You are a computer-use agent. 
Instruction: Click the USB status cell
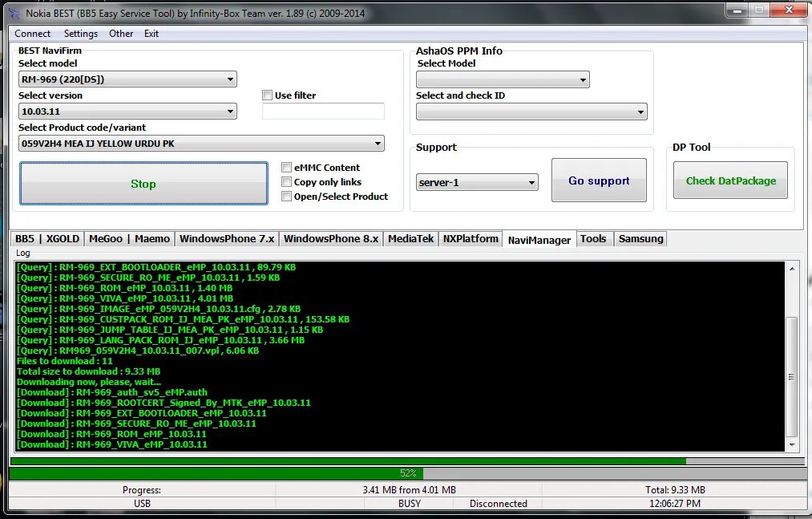[x=142, y=504]
